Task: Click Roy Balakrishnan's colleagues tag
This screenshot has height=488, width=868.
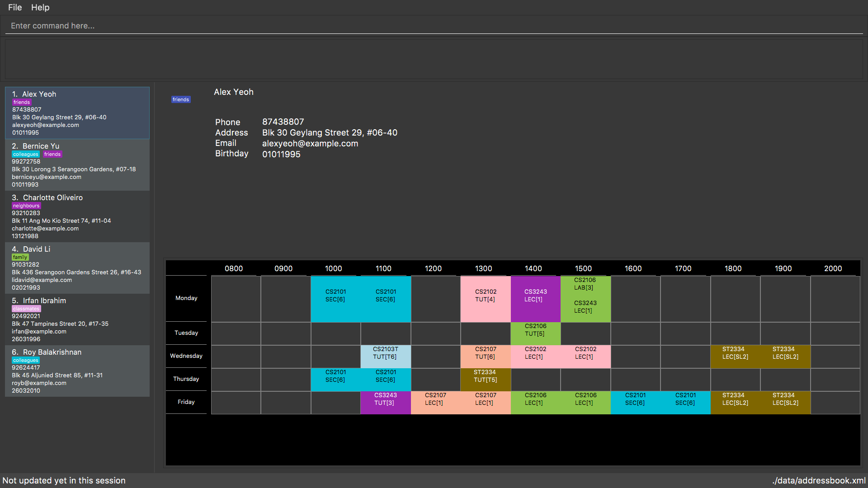Action: 26,360
